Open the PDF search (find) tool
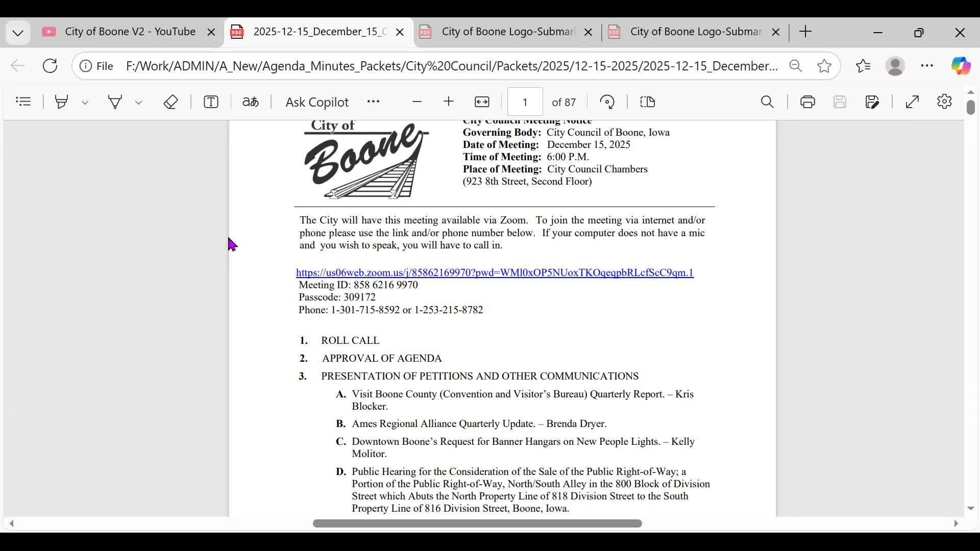980x551 pixels. 767,102
